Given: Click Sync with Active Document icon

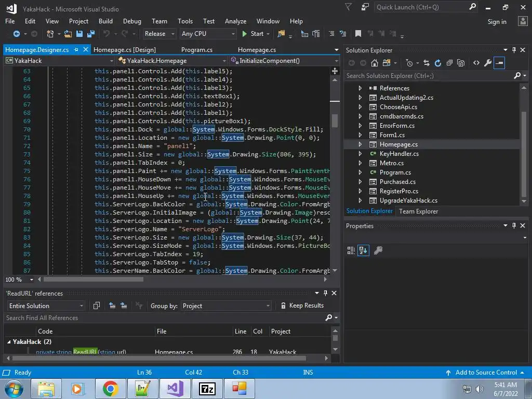Looking at the screenshot, I should (427, 63).
